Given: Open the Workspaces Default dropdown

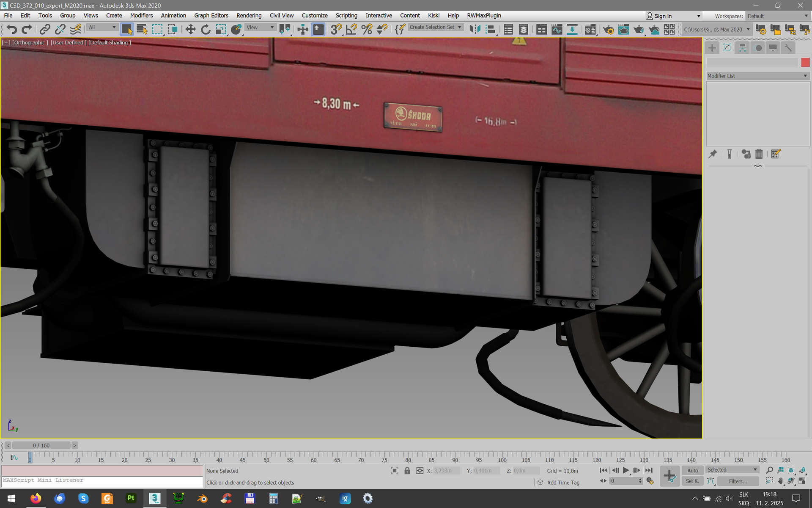Looking at the screenshot, I should tap(777, 16).
